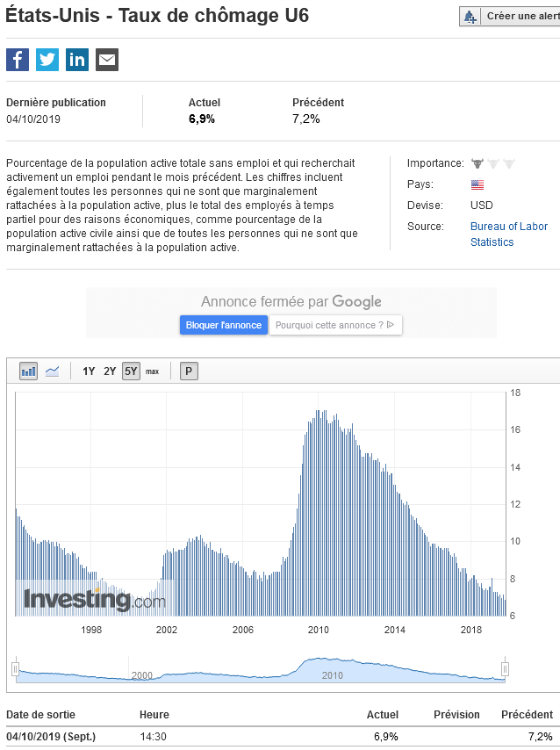Switch chart to bar/column view
This screenshot has height=750, width=560.
[x=29, y=371]
